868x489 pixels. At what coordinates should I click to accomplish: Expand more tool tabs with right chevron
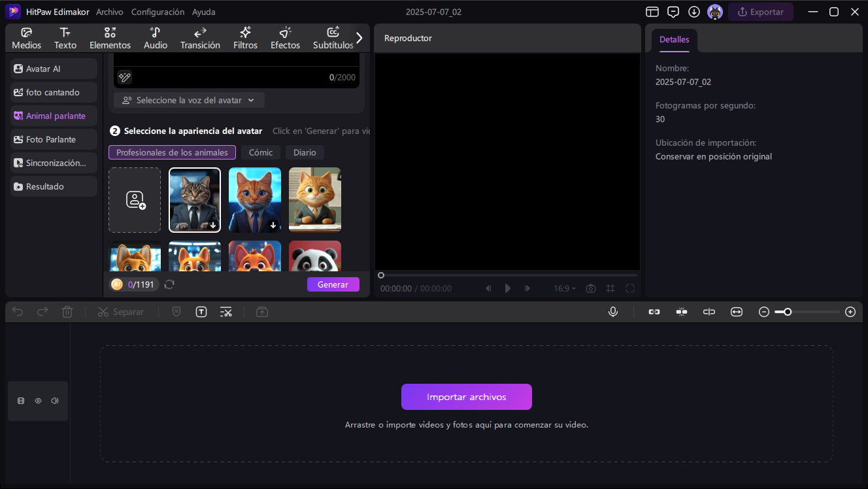359,38
